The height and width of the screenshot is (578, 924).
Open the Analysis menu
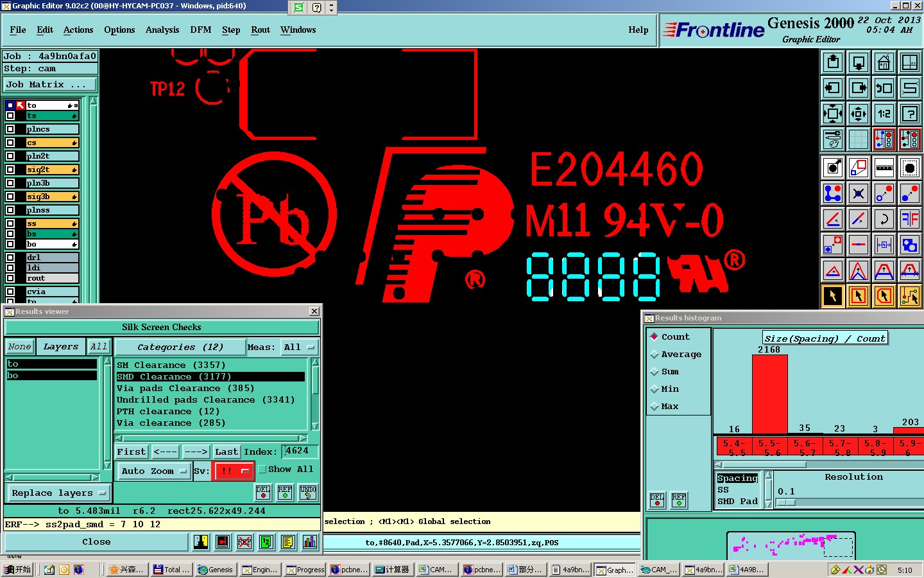162,30
